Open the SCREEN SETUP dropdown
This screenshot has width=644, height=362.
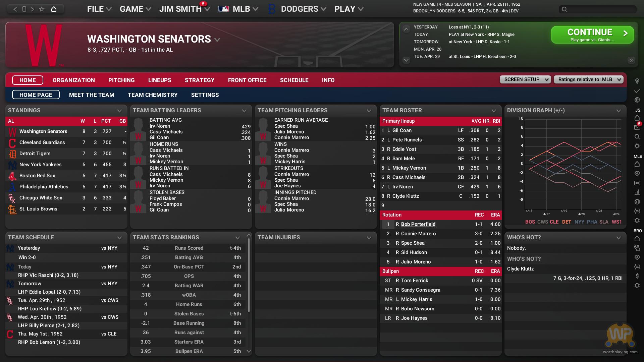tap(525, 79)
